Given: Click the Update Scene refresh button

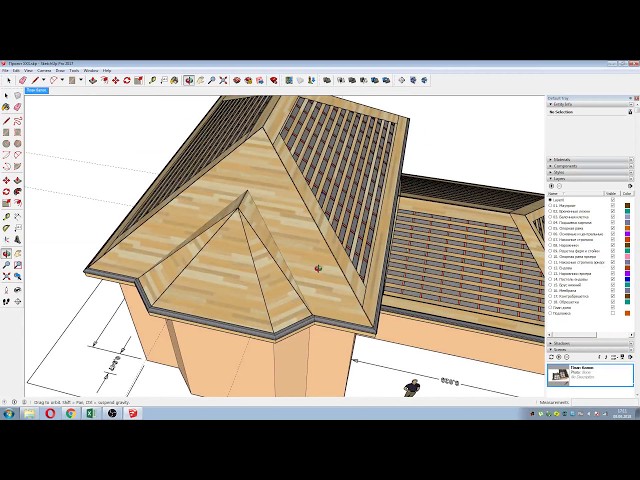Looking at the screenshot, I should point(551,357).
